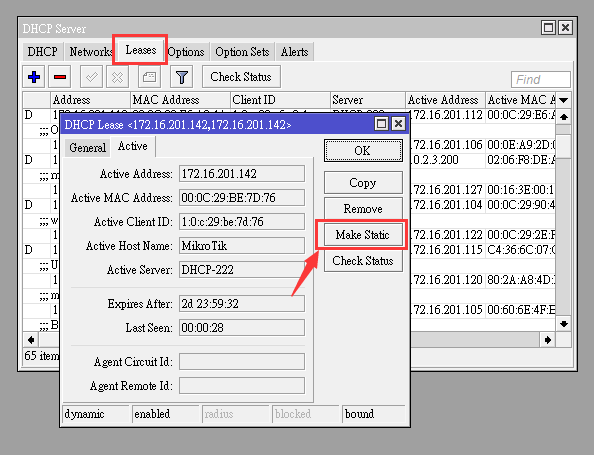Click vertical scrollbar down arrow
The width and height of the screenshot is (594, 455).
(x=564, y=324)
